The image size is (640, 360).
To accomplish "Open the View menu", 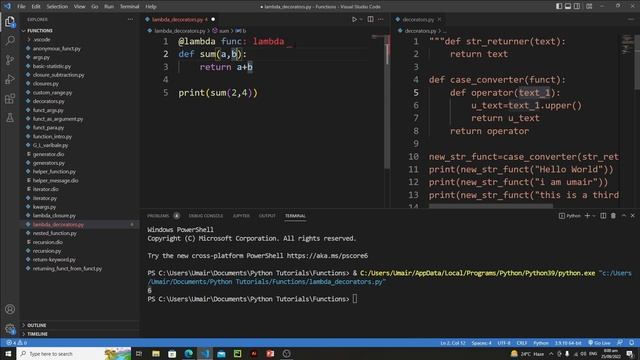I will tap(80, 7).
